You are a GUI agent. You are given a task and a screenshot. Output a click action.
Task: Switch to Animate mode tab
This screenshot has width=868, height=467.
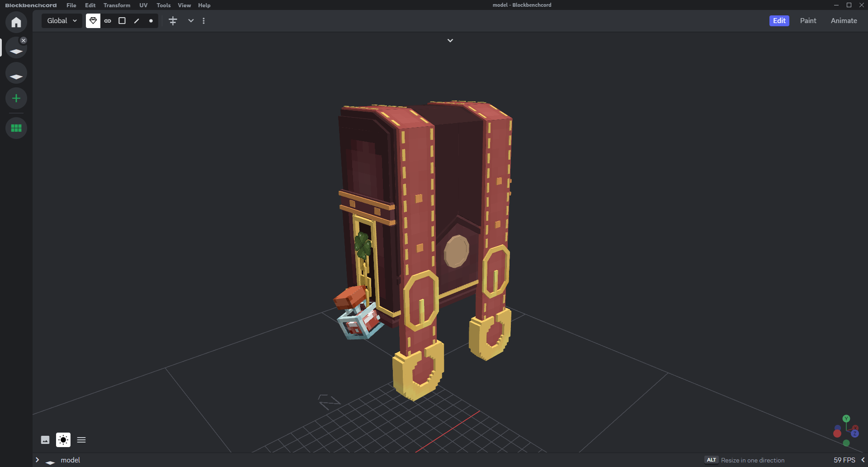pyautogui.click(x=844, y=21)
